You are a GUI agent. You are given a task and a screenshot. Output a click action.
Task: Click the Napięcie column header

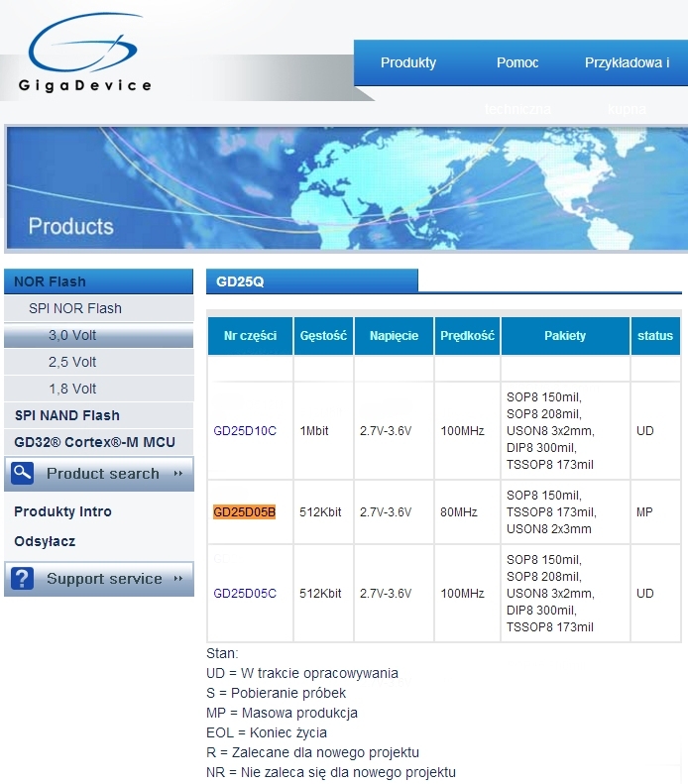[394, 335]
